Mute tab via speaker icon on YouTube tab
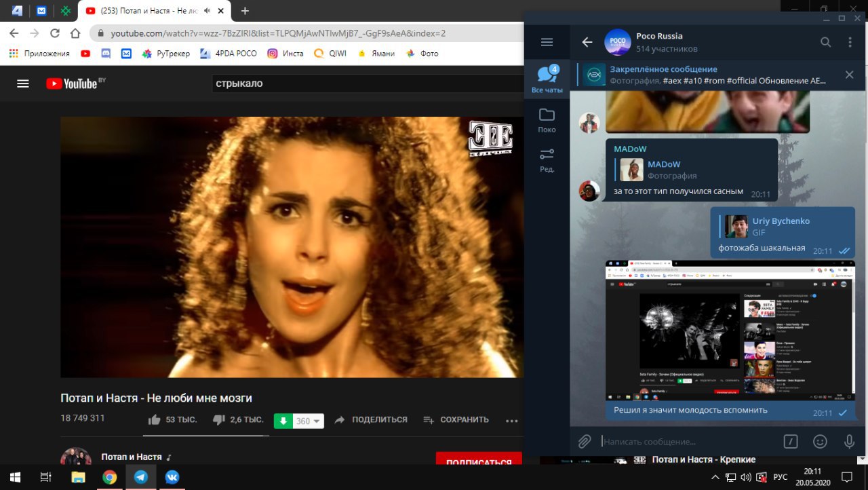The width and height of the screenshot is (868, 490). click(x=208, y=11)
